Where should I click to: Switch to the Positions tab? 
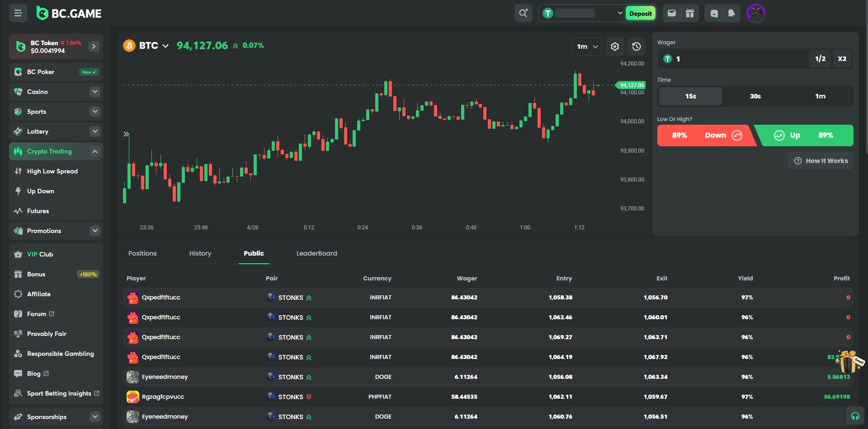pos(142,253)
